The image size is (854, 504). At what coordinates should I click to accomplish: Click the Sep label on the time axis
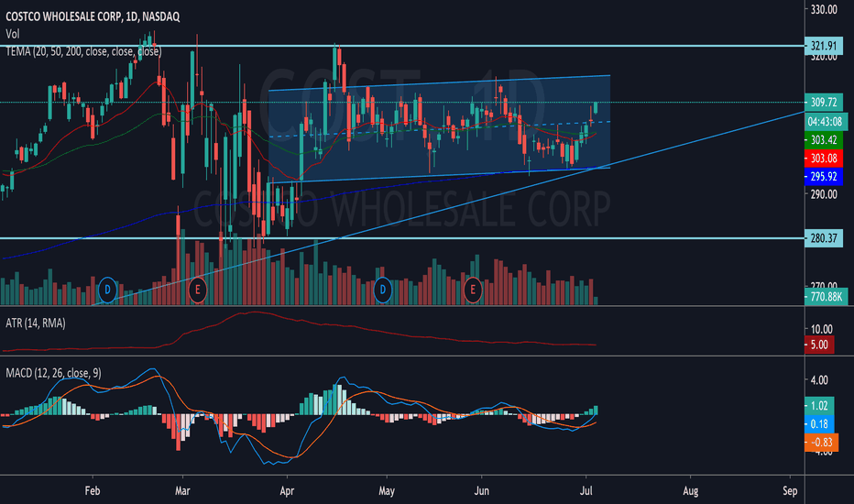[790, 490]
